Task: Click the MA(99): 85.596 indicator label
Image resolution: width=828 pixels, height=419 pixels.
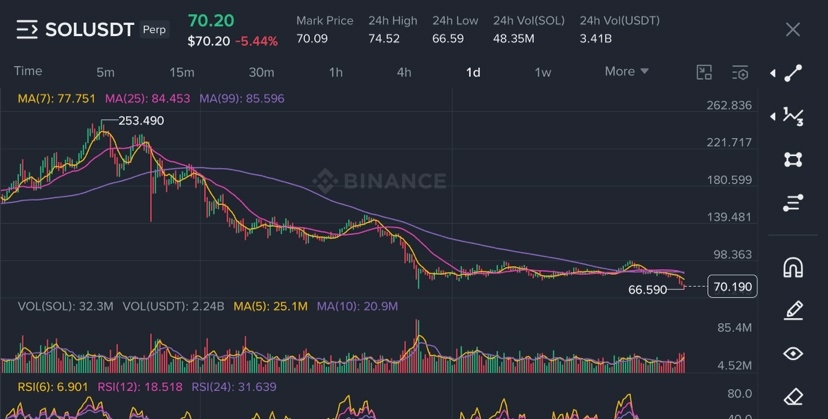Action: point(242,99)
